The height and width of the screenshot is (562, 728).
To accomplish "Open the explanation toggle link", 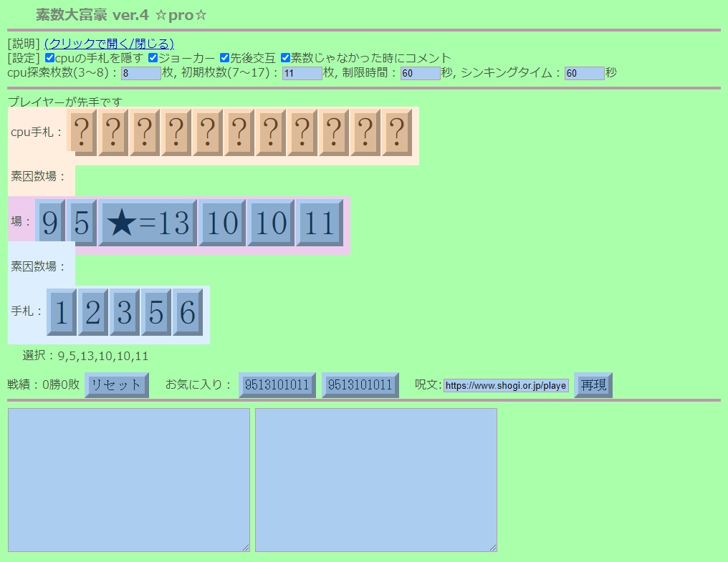I will 109,44.
